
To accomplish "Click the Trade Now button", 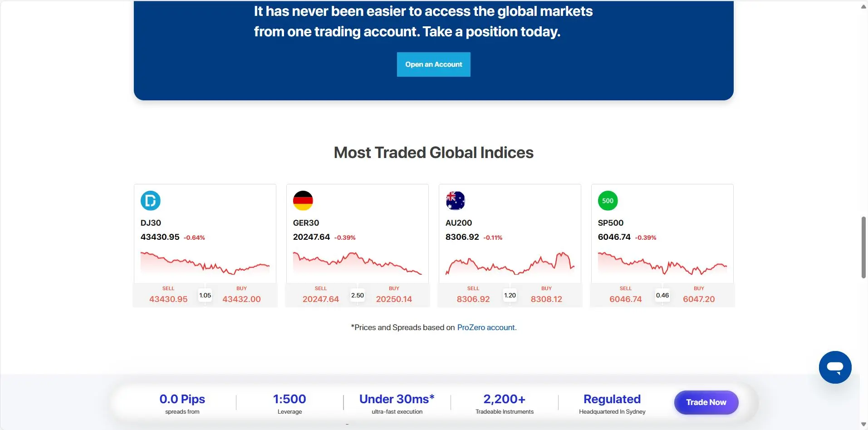I will point(706,402).
